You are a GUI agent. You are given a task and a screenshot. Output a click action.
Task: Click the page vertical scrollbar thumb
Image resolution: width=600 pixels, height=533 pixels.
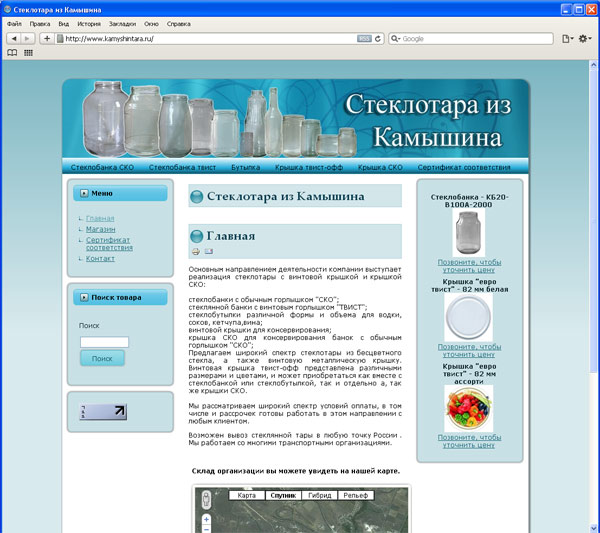pyautogui.click(x=593, y=224)
